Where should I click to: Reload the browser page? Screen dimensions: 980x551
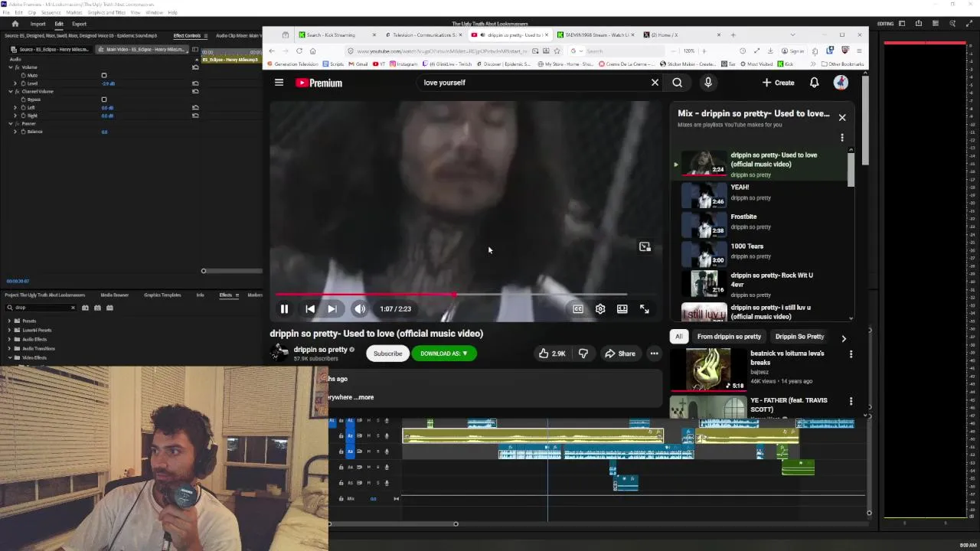pos(299,51)
